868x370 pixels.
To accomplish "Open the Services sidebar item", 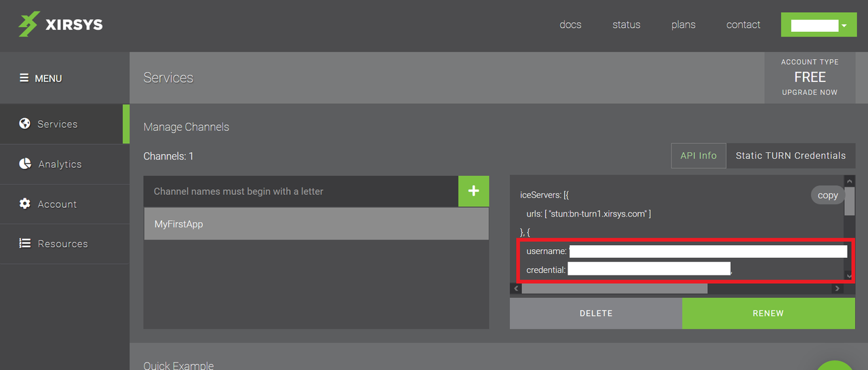I will tap(64, 124).
